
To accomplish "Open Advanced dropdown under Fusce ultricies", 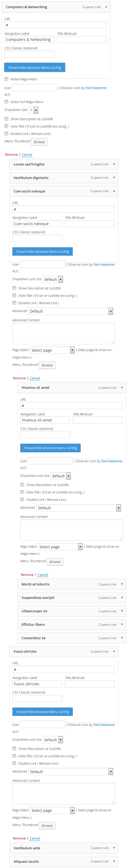I will (71, 772).
